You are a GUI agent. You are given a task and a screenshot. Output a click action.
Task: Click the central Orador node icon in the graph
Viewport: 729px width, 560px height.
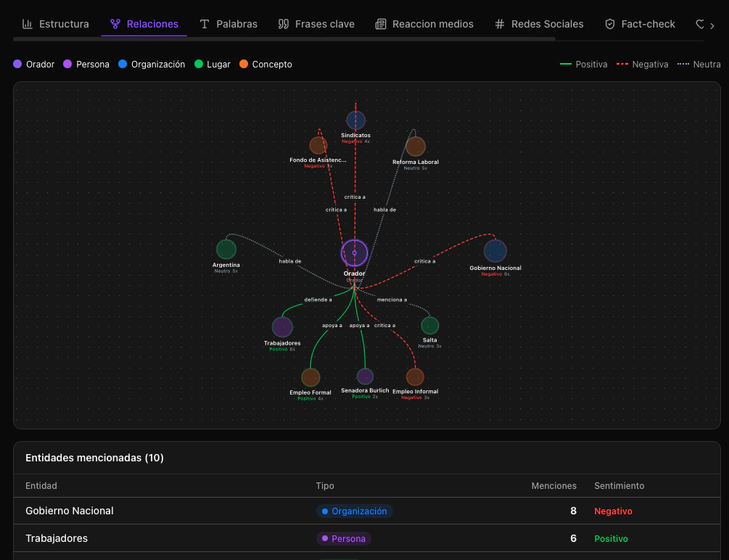(x=354, y=253)
